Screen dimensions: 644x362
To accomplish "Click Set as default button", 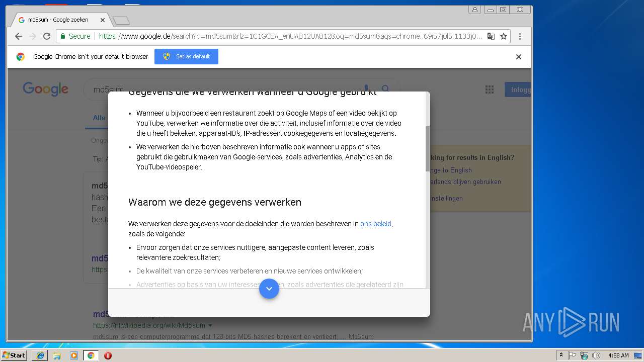I will (x=186, y=56).
